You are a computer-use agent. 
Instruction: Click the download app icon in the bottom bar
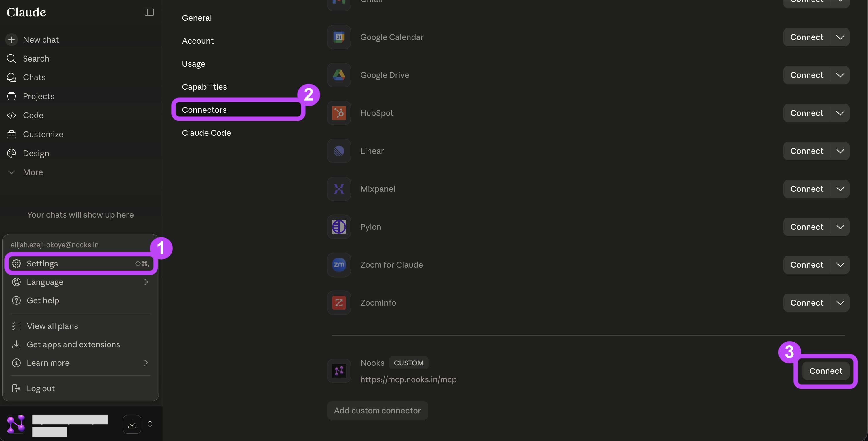pos(132,424)
